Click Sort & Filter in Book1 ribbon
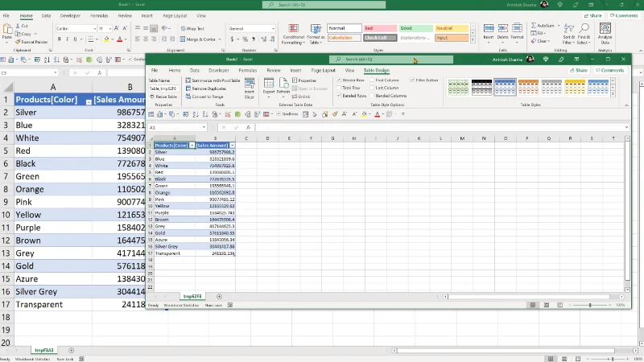This screenshot has width=644, height=362. coord(568,34)
